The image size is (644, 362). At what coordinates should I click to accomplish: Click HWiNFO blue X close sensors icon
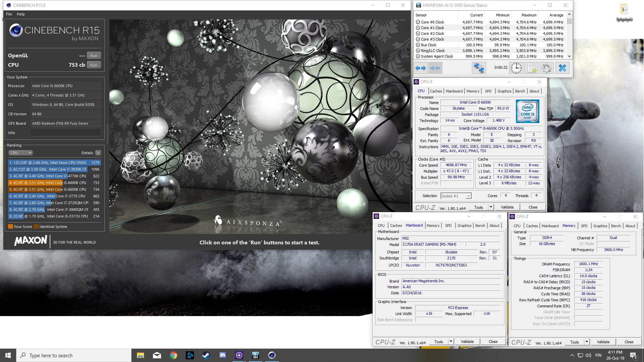tap(562, 68)
